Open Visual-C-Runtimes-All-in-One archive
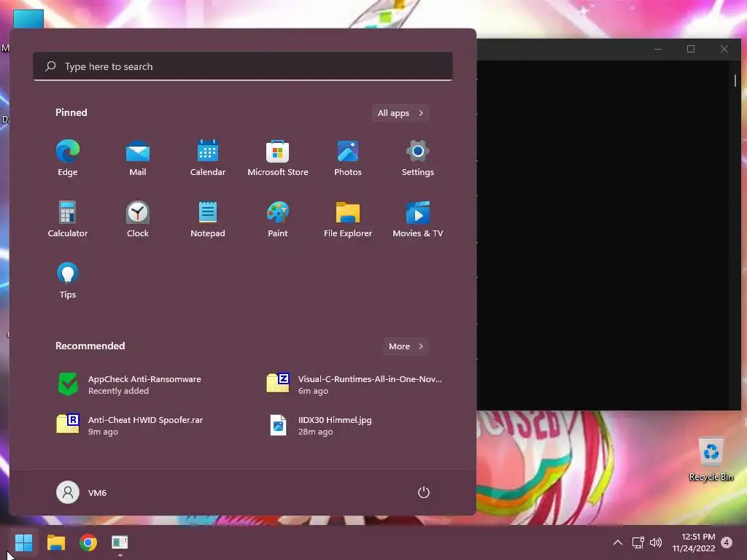 [x=355, y=385]
